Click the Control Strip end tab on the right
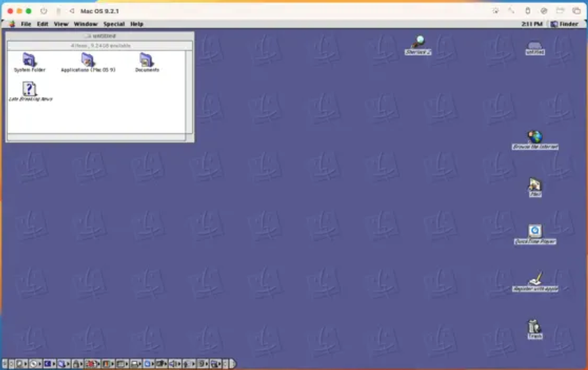Viewport: 588px width, 370px height. point(232,363)
